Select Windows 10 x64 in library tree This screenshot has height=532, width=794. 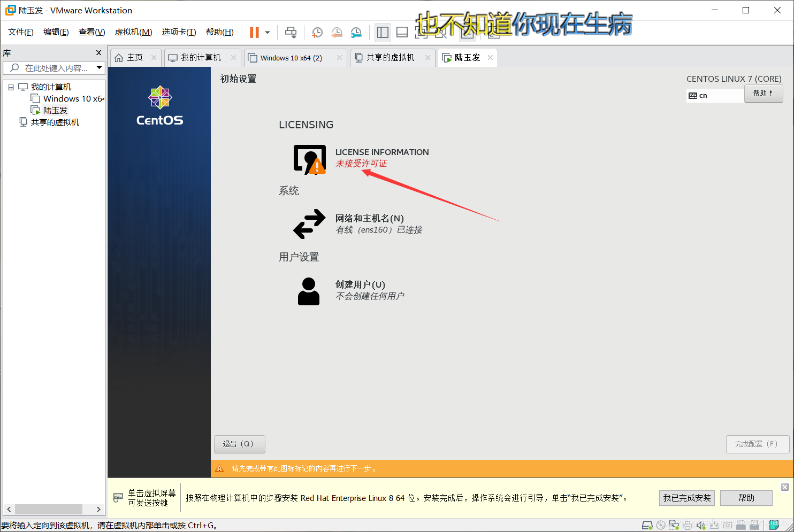coord(73,99)
